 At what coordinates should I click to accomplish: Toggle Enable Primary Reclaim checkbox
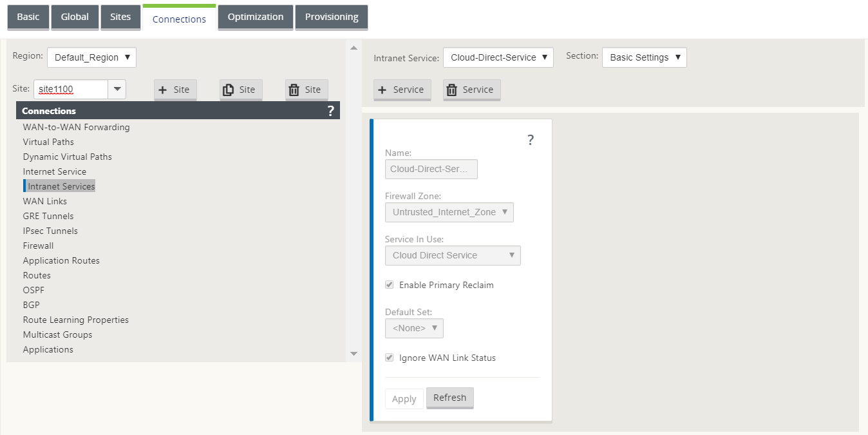390,285
